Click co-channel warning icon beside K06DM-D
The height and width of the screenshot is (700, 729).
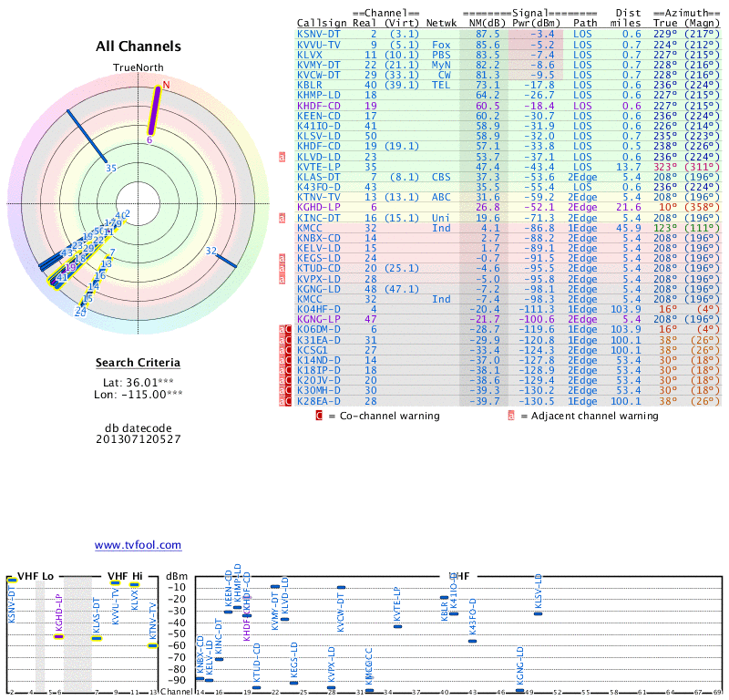(x=282, y=329)
